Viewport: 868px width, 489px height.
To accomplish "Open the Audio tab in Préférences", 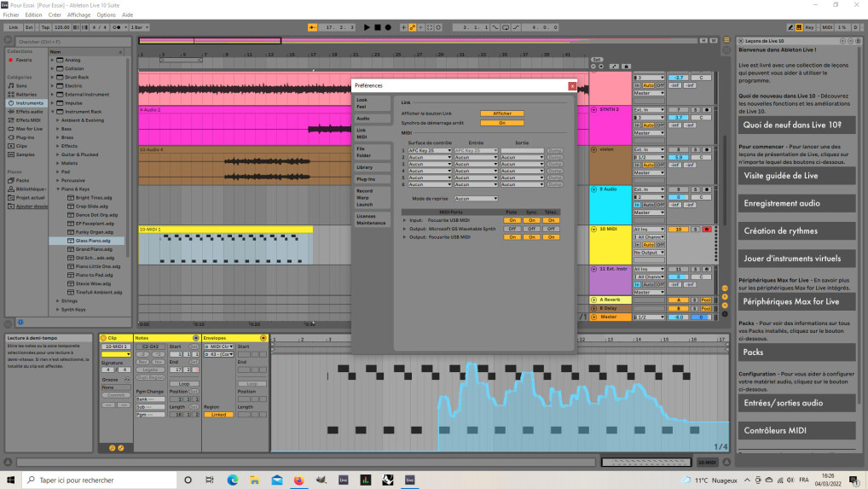I will [x=372, y=119].
